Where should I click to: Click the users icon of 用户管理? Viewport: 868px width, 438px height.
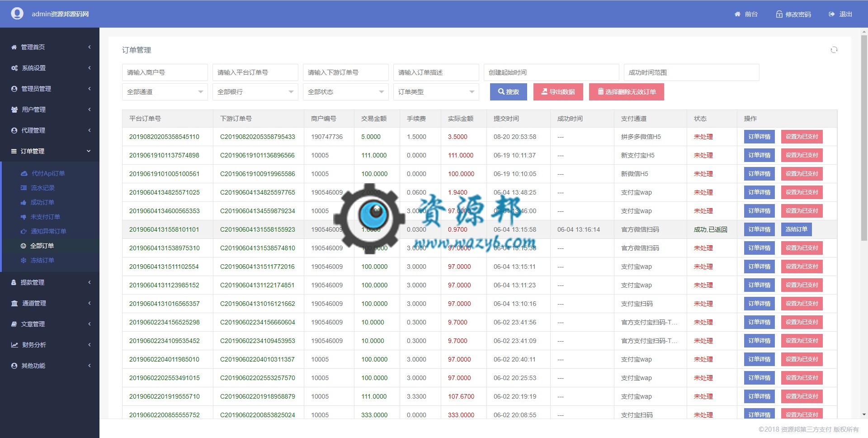14,109
